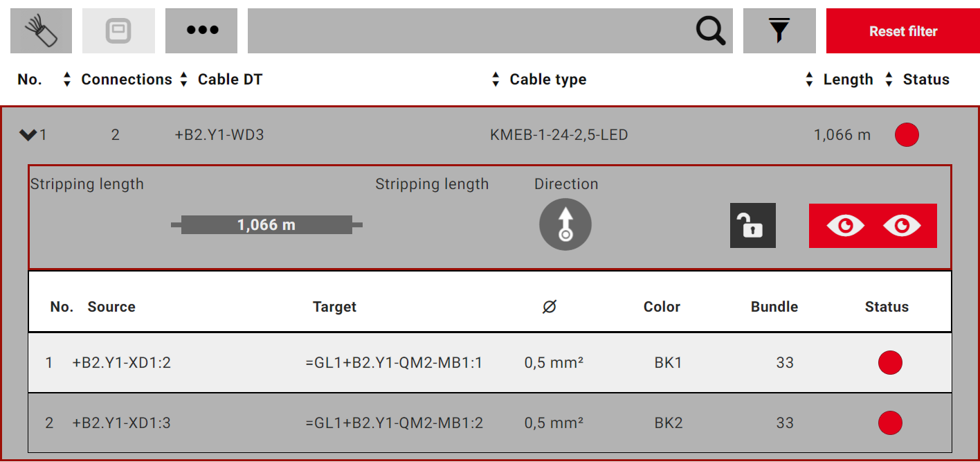Click the red status indicator for cable +B2.Y1-WD3

click(x=907, y=134)
